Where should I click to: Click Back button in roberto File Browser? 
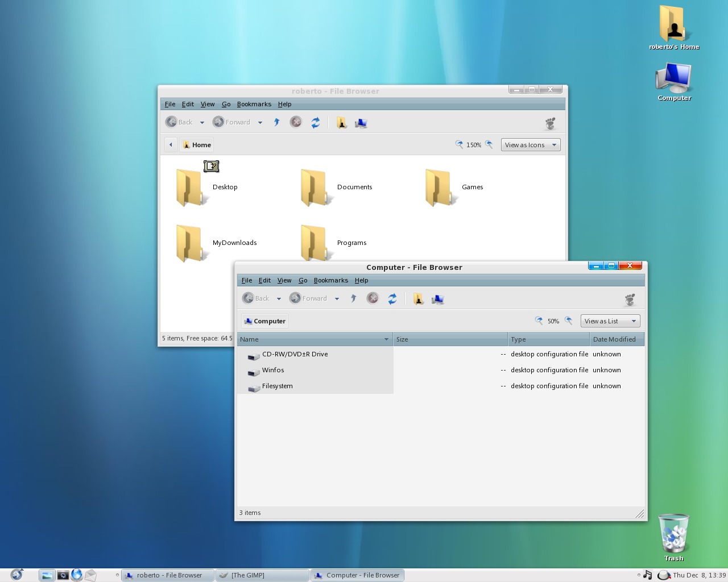coord(179,122)
